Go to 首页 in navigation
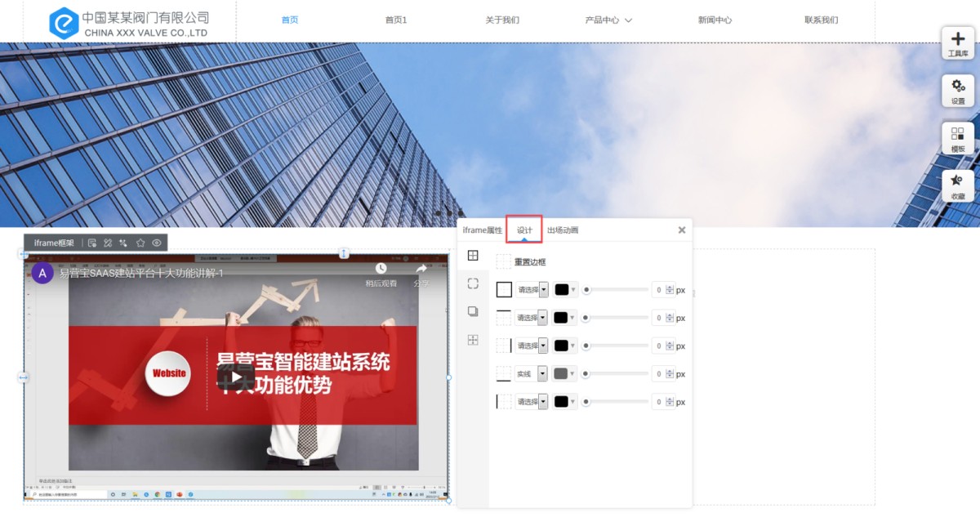The height and width of the screenshot is (522, 980). pyautogui.click(x=290, y=20)
